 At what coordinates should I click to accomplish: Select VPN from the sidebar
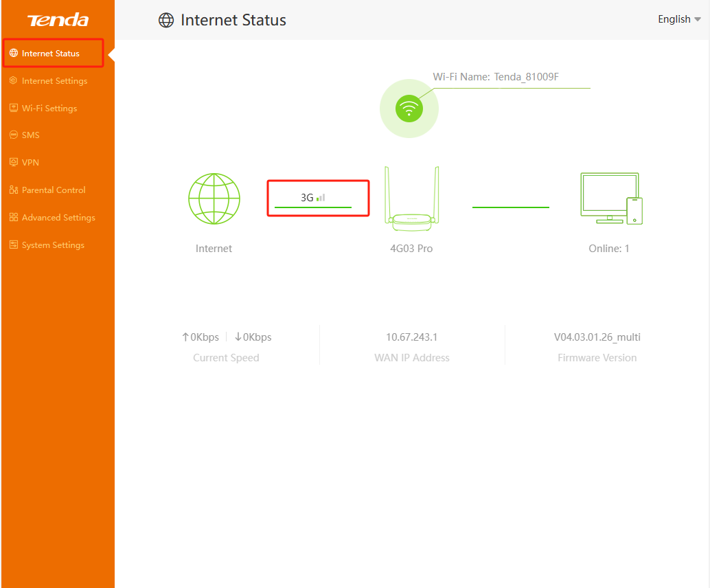tap(30, 163)
